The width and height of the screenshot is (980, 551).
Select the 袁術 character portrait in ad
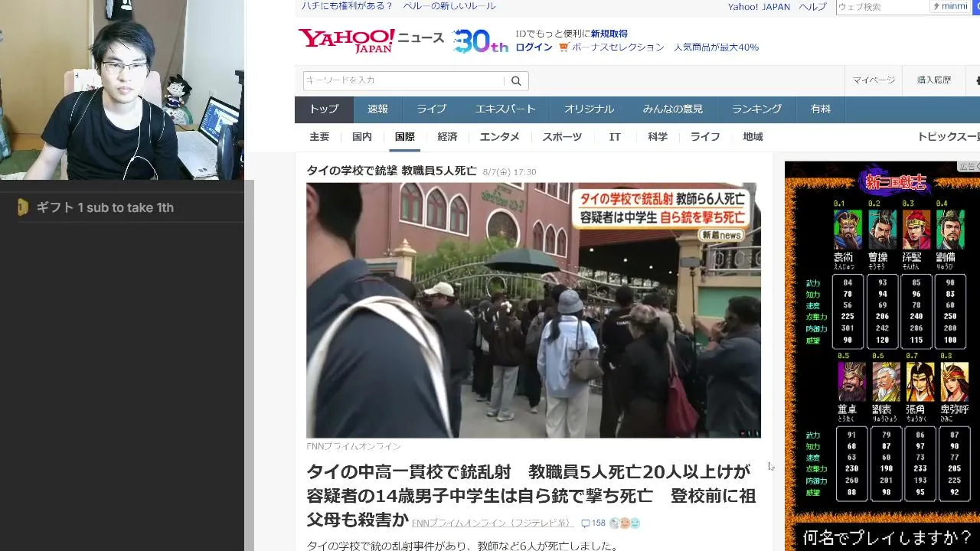(x=847, y=228)
